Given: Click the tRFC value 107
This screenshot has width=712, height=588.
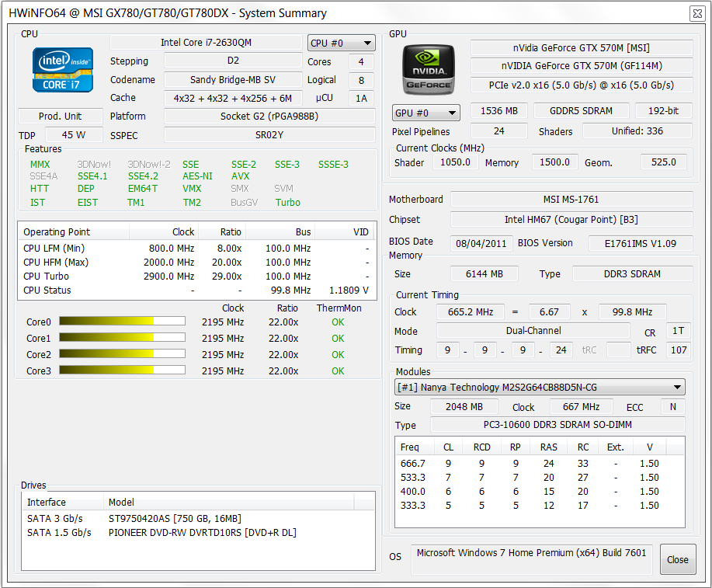Looking at the screenshot, I should coord(679,350).
